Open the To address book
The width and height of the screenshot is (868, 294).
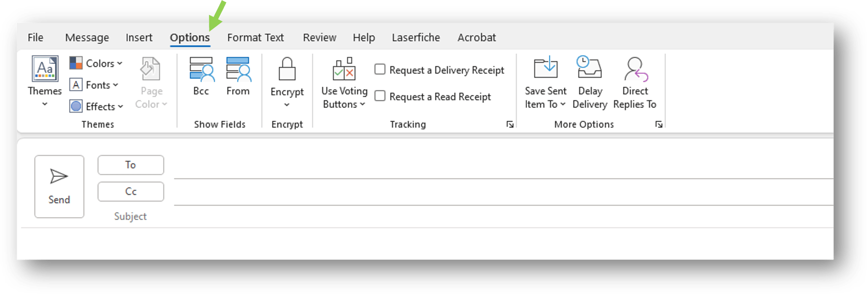tap(130, 165)
